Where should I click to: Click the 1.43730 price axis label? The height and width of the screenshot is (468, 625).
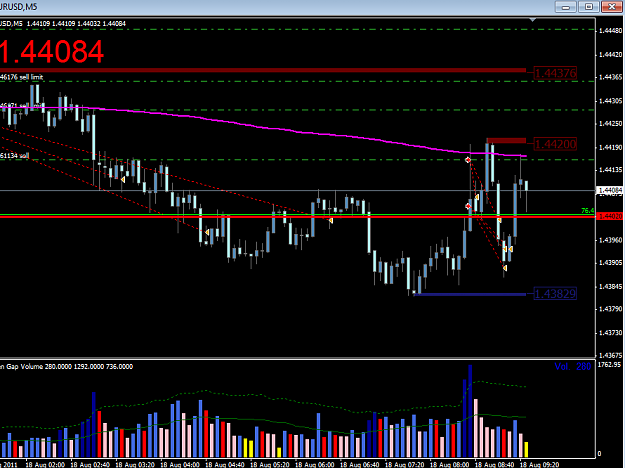(611, 332)
